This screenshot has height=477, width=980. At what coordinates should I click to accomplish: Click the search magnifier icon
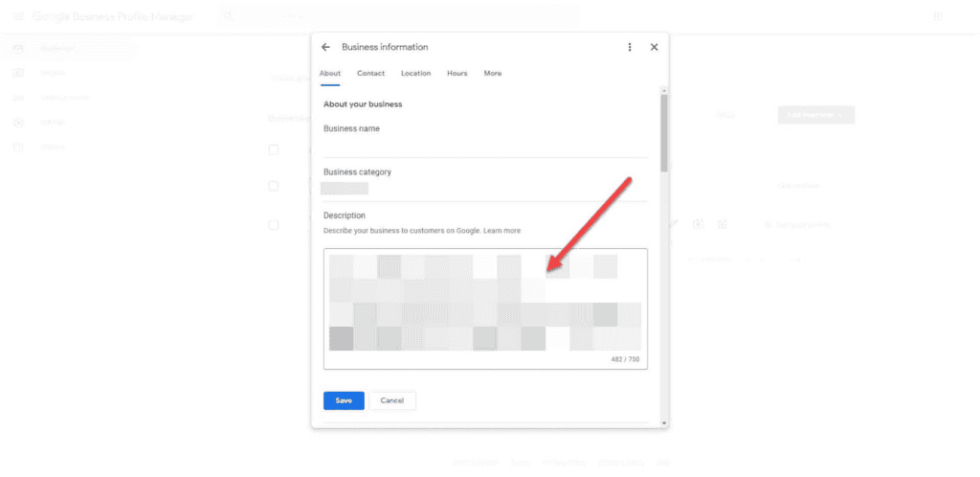click(228, 17)
